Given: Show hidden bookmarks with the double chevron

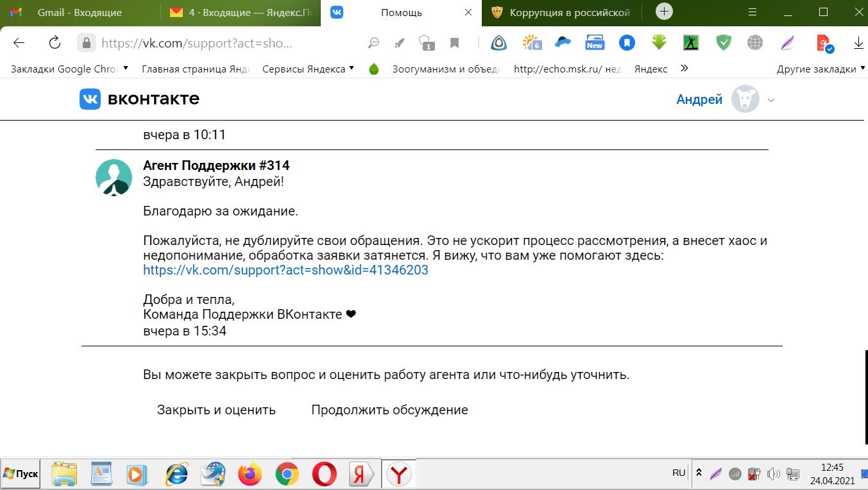Looking at the screenshot, I should pyautogui.click(x=684, y=69).
